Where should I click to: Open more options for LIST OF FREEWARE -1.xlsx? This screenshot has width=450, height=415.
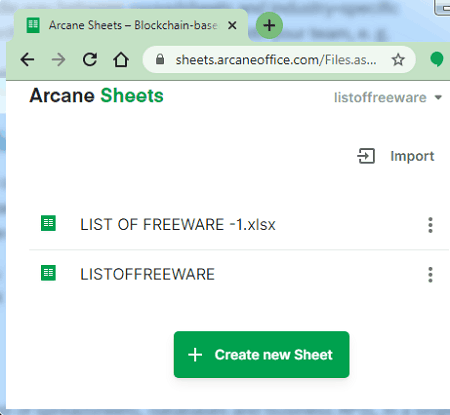[430, 225]
